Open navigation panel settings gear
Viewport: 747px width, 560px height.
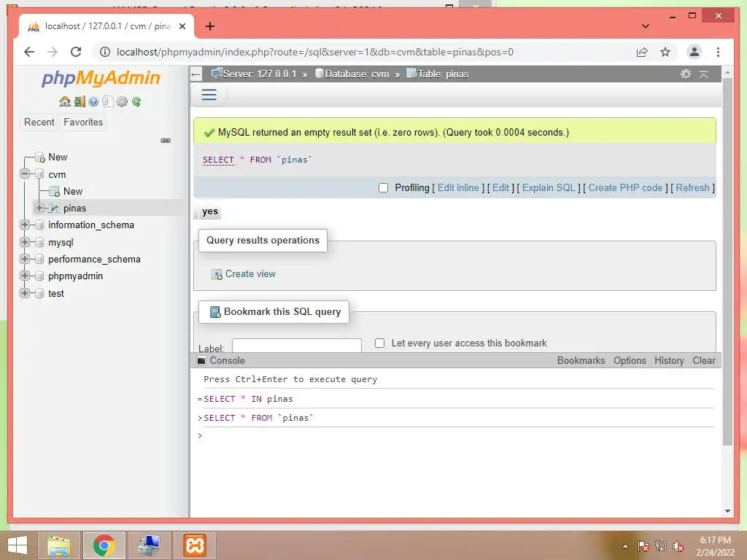(122, 101)
